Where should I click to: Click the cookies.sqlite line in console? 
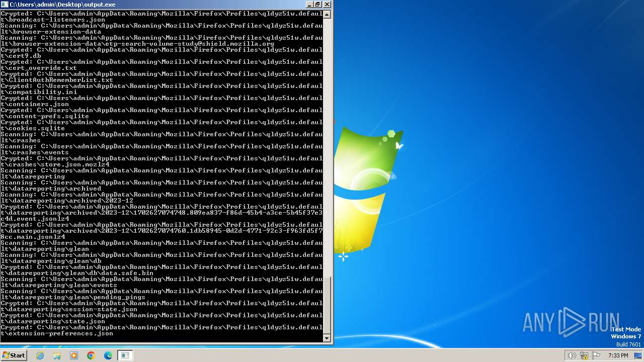[x=32, y=128]
